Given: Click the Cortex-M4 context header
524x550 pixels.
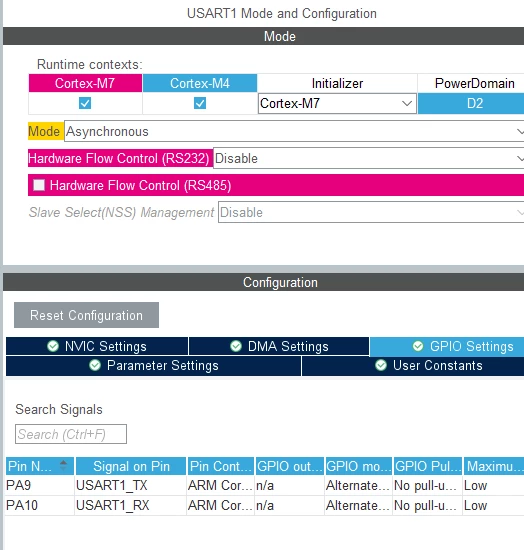Looking at the screenshot, I should point(200,83).
